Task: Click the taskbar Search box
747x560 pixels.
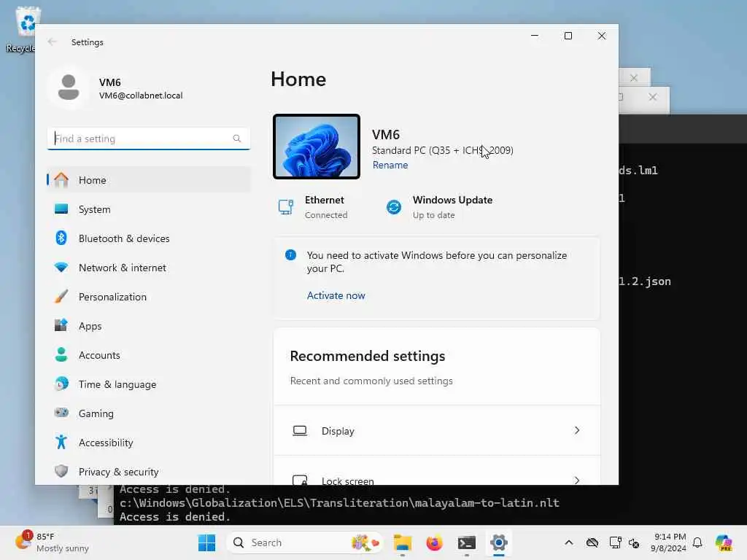Action: 304,542
